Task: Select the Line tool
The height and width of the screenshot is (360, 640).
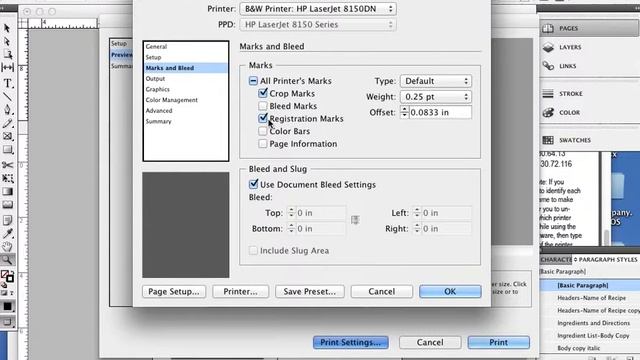Action: (x=7, y=96)
